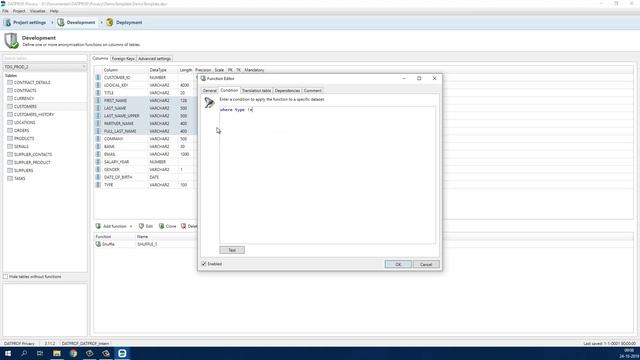Click the FIRST_NAME column row icon
This screenshot has width=640, height=360.
(98, 100)
